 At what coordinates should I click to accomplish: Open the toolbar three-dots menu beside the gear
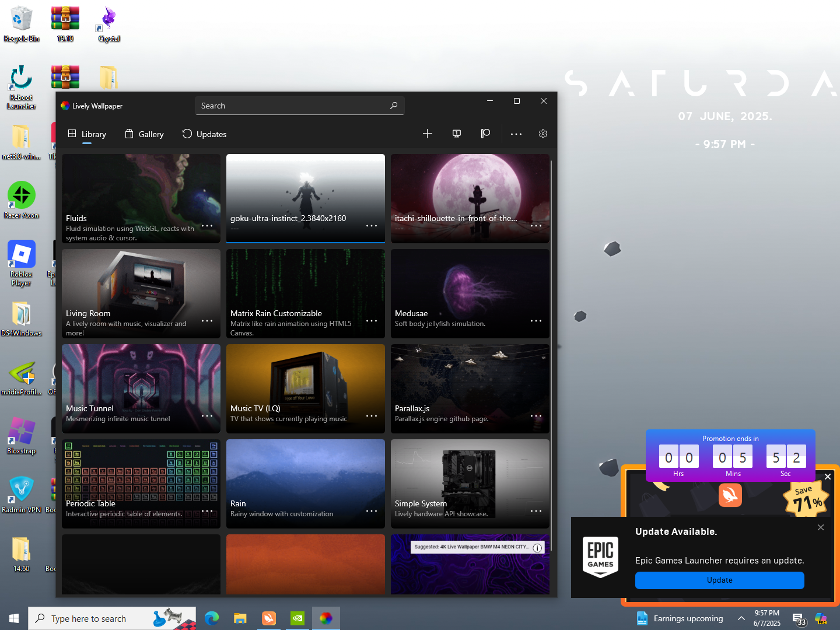pyautogui.click(x=516, y=134)
